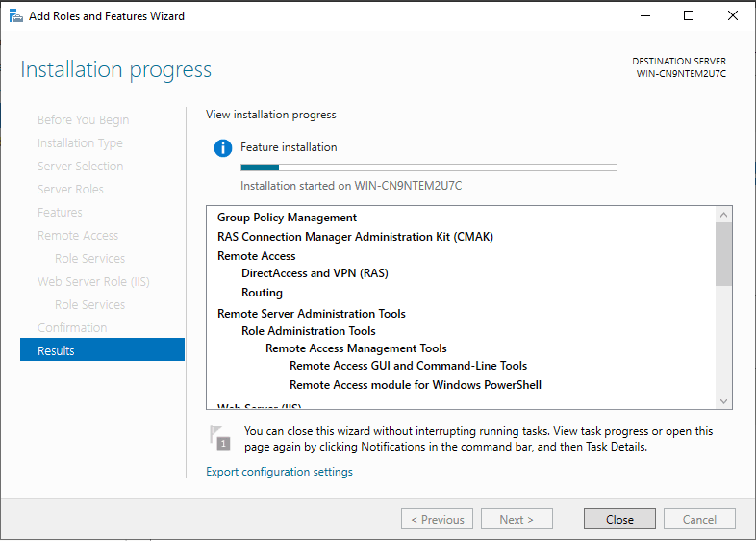Click the Next button
756x541 pixels.
point(517,520)
